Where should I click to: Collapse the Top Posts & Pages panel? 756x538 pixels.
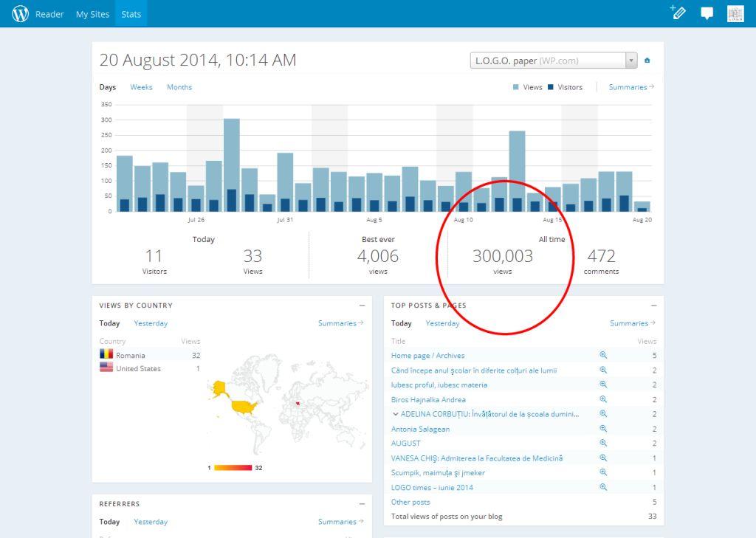(x=654, y=306)
